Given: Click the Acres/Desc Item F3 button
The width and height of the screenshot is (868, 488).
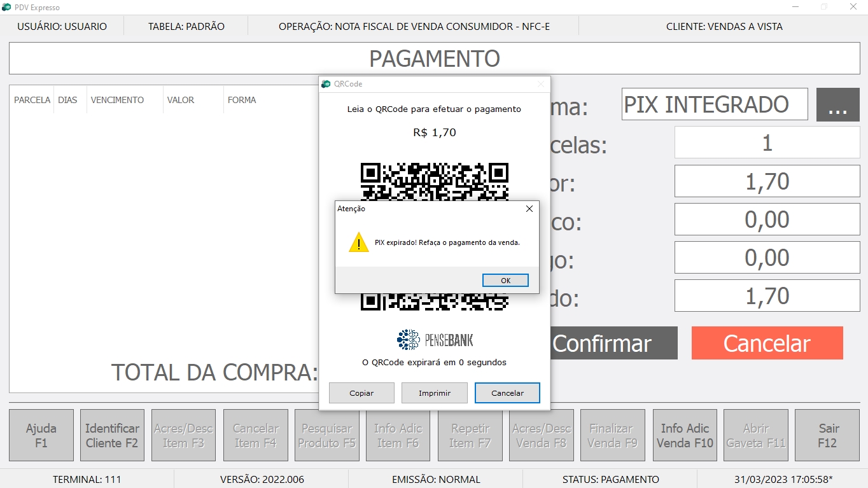Looking at the screenshot, I should (x=183, y=435).
